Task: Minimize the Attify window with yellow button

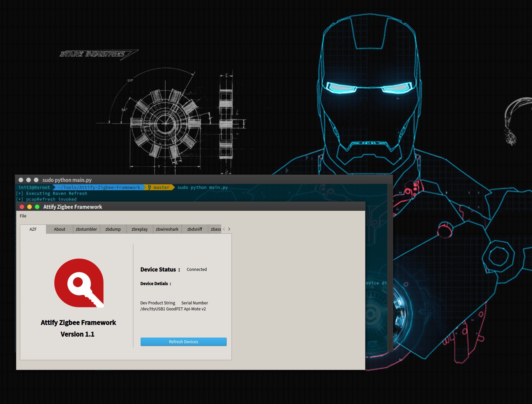Action: tap(30, 207)
